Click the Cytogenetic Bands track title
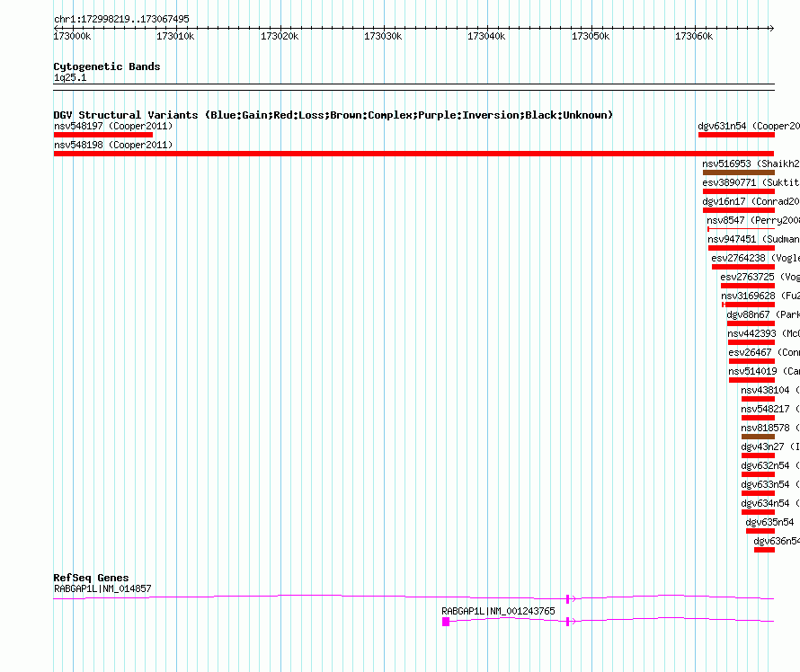800x672 pixels. tap(107, 66)
